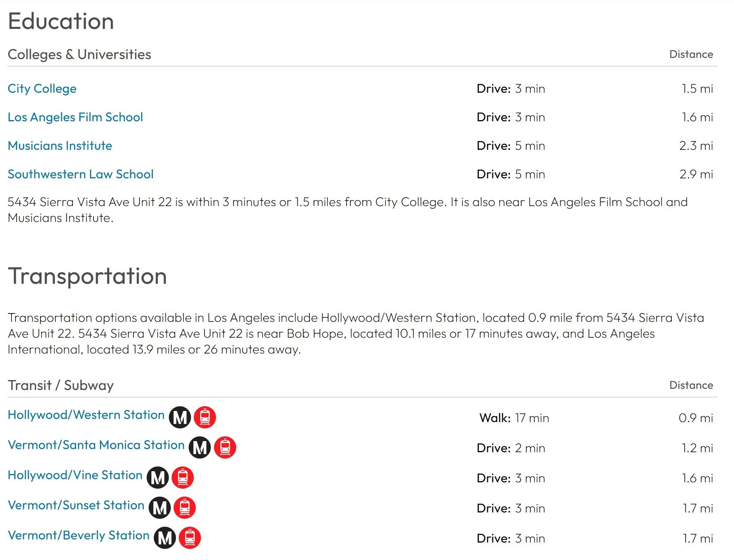Click the red train icon beside Vermont/Santa Monica Station
Viewport: 734px width, 560px height.
click(225, 447)
